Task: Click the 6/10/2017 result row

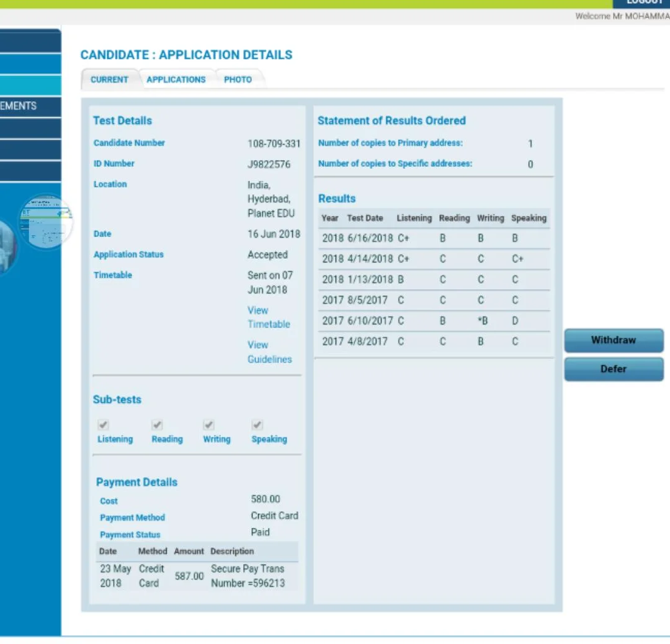Action: [x=432, y=321]
